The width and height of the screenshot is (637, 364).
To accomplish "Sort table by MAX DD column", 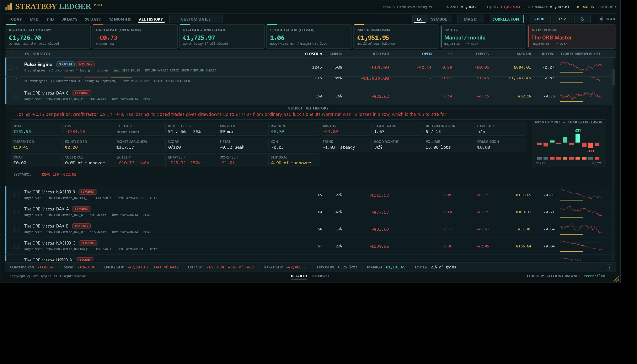I will [x=524, y=54].
